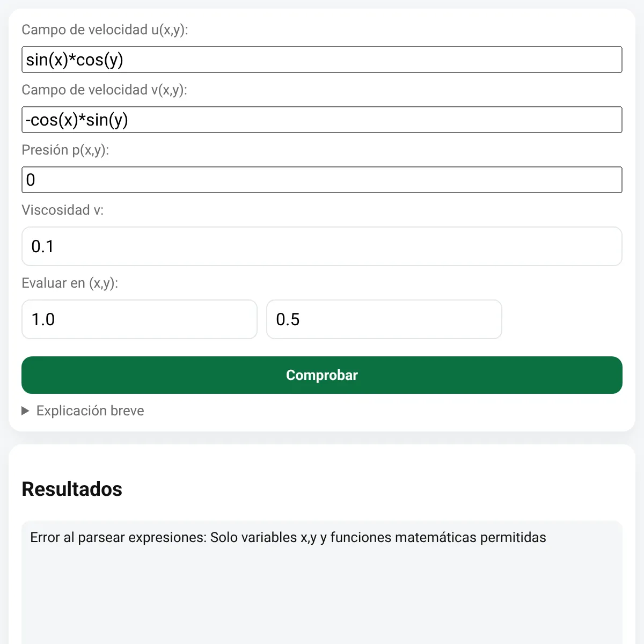Place cursor on -cos(x)*sin(y) expression text

pyautogui.click(x=77, y=120)
